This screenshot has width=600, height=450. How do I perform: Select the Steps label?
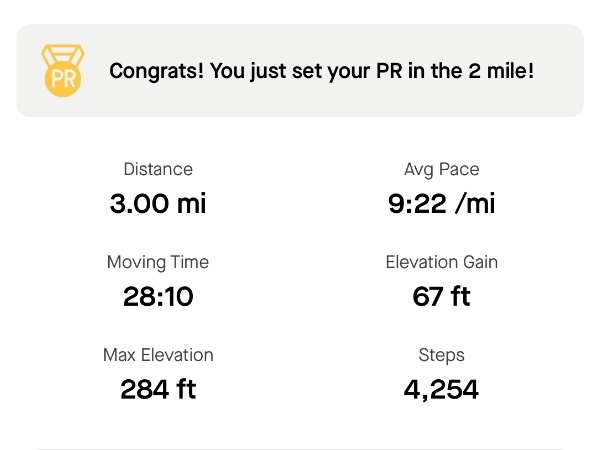442,355
